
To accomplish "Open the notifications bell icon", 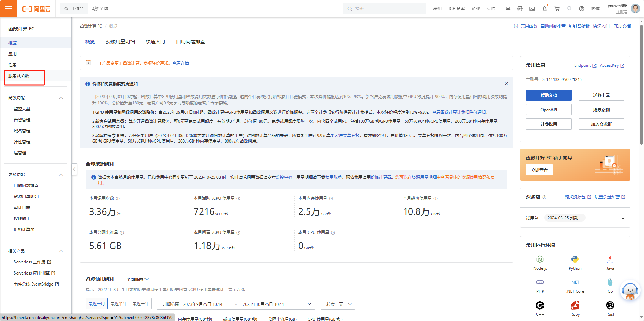I will [x=545, y=9].
